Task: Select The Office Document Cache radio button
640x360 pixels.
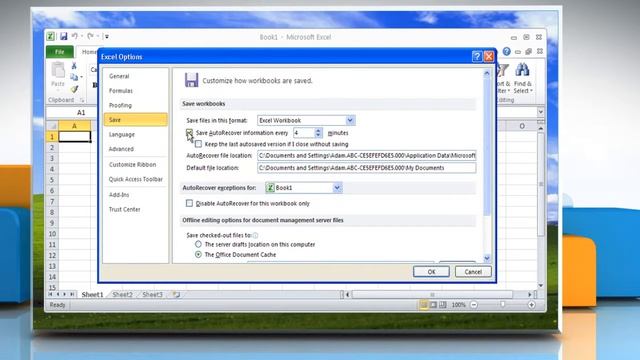Action: tap(198, 254)
